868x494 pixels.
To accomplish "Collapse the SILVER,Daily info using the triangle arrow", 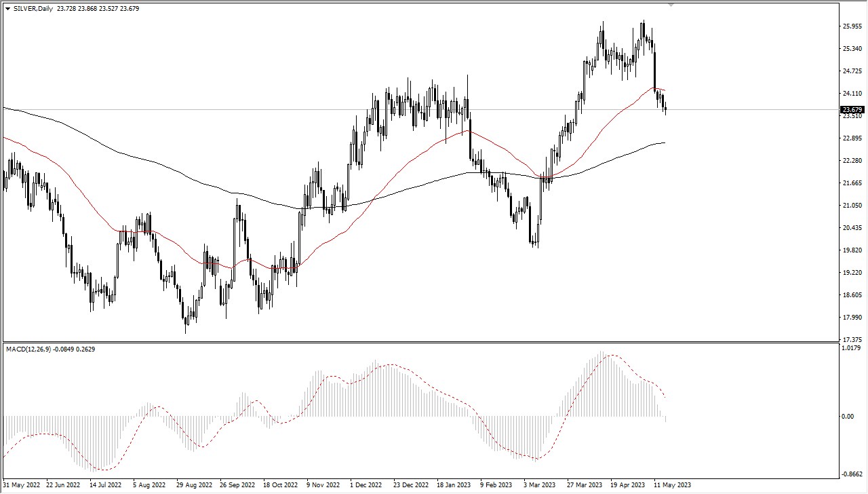I will (x=7, y=9).
